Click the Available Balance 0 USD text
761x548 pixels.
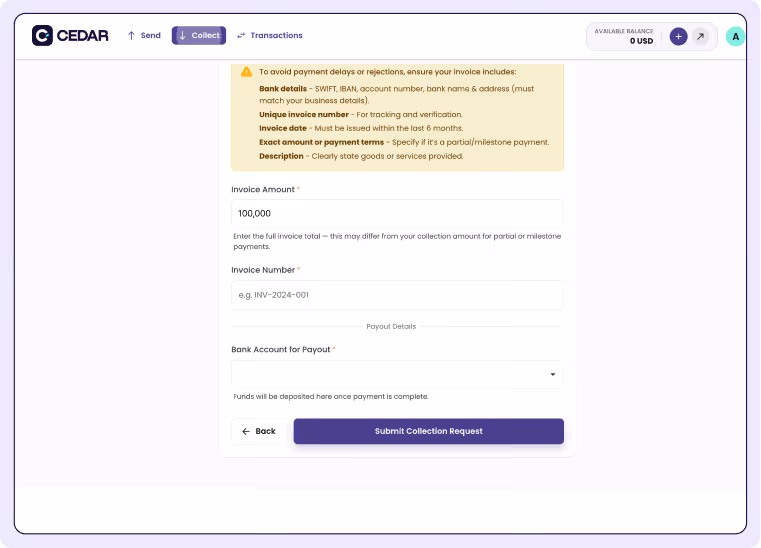(x=624, y=36)
